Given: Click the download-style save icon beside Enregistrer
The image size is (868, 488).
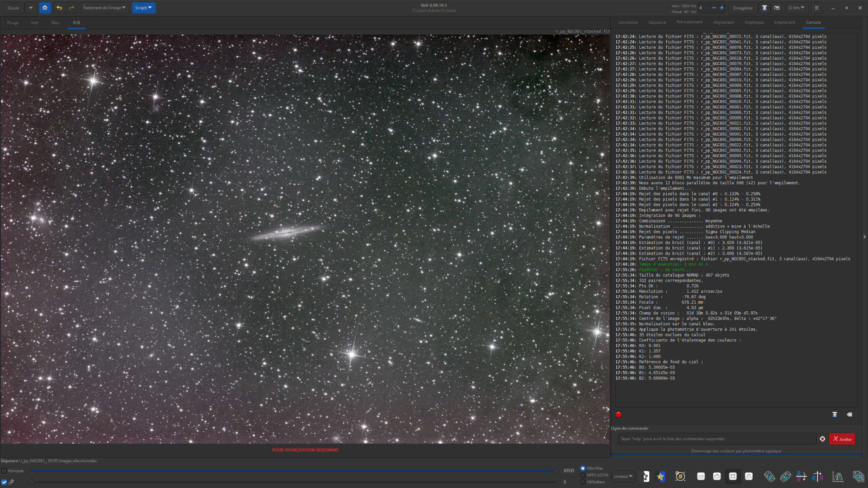Looking at the screenshot, I should [765, 8].
